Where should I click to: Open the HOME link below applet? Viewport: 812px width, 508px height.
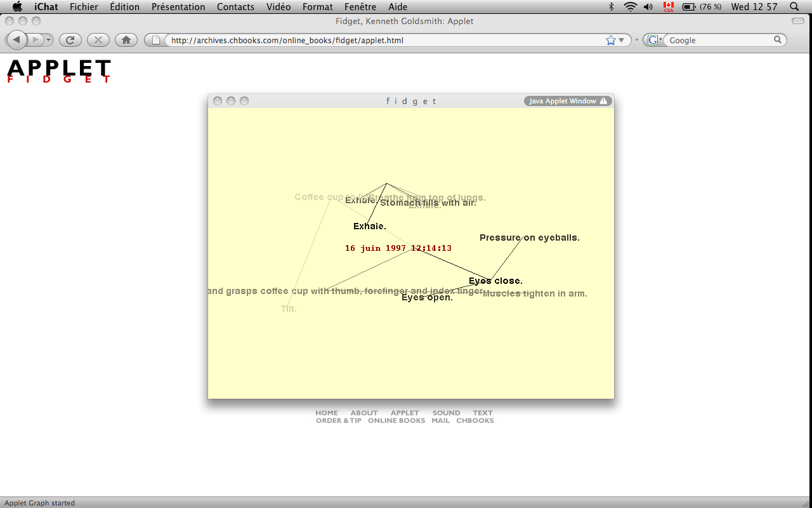pos(327,413)
